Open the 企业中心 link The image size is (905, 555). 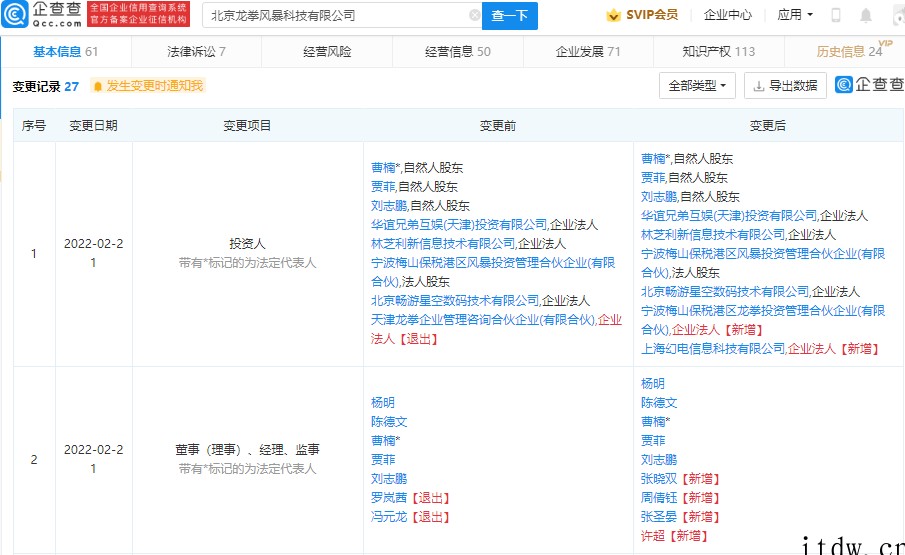pos(727,15)
